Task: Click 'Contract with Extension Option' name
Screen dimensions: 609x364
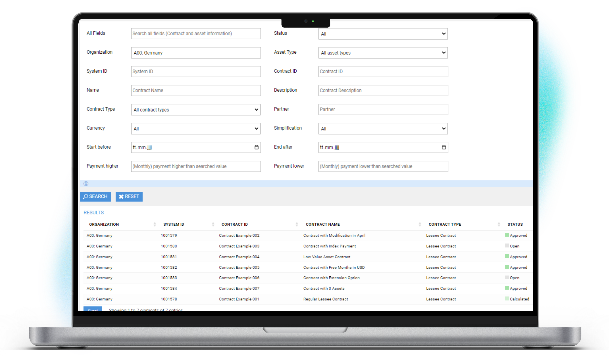Action: 331,278
